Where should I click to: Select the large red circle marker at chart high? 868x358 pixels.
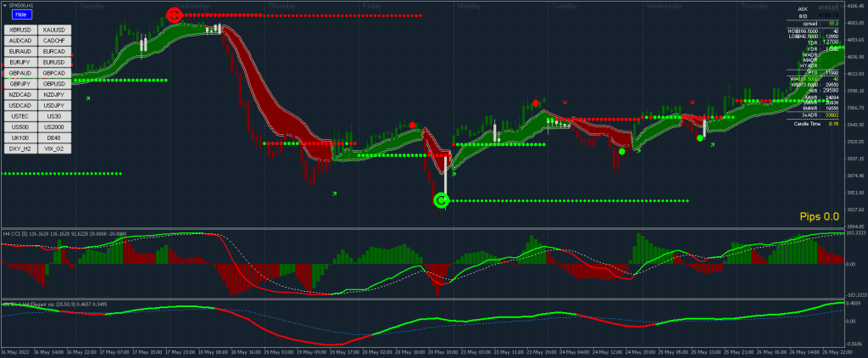(174, 14)
